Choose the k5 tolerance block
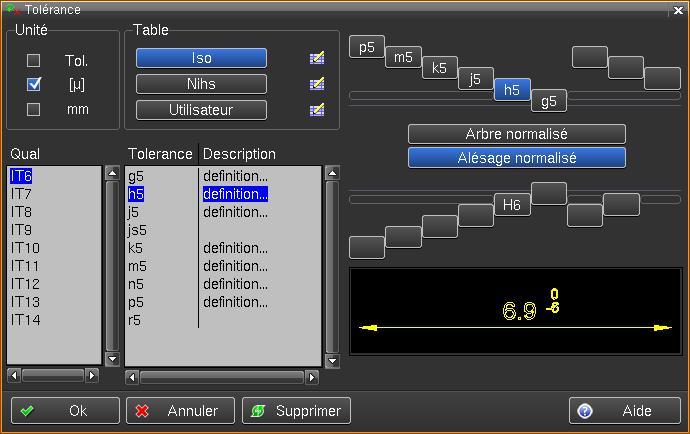The image size is (690, 434). pyautogui.click(x=439, y=68)
